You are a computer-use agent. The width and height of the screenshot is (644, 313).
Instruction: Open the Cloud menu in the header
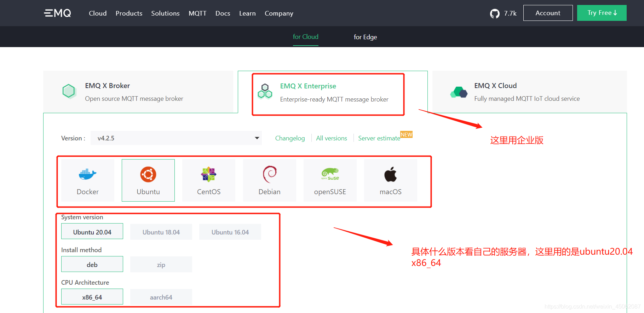coord(98,13)
